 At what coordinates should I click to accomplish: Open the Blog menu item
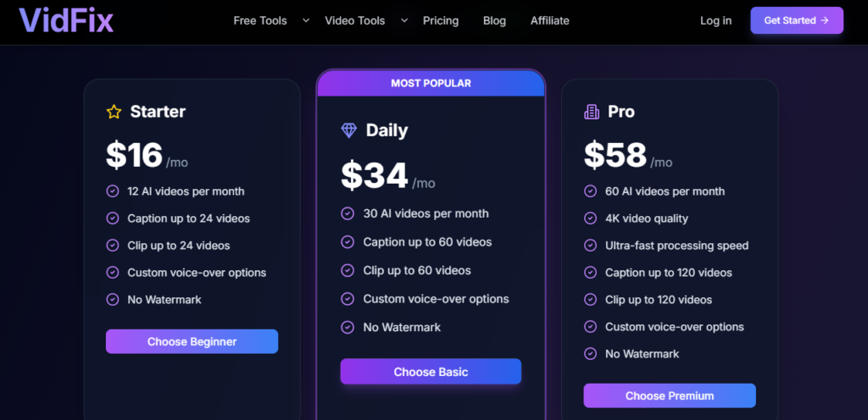pyautogui.click(x=494, y=20)
